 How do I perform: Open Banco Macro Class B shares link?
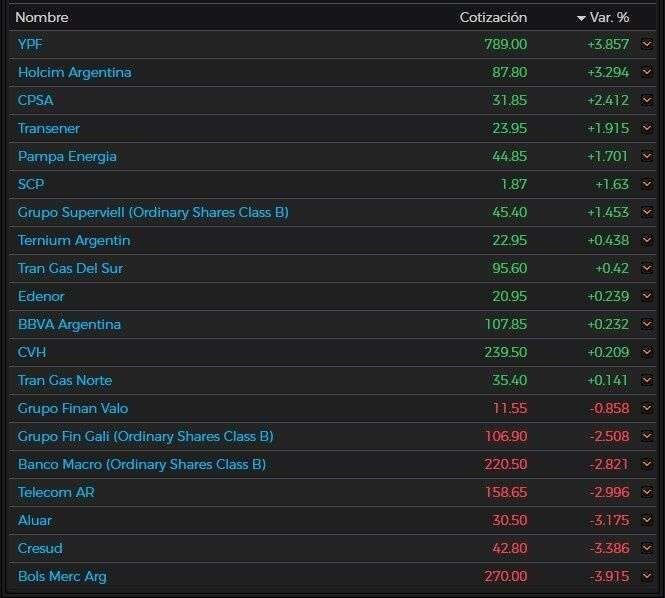(x=142, y=464)
